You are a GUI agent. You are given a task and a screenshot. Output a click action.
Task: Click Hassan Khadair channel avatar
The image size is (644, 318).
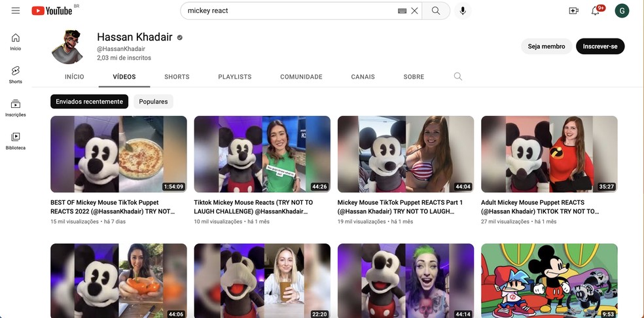[68, 47]
